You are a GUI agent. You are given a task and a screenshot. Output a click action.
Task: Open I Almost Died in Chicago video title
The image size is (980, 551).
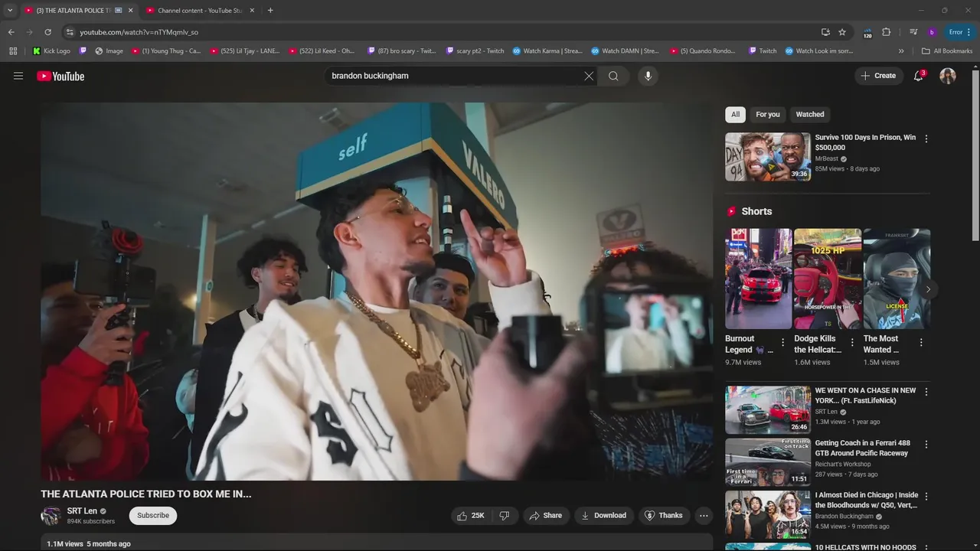coord(867,500)
